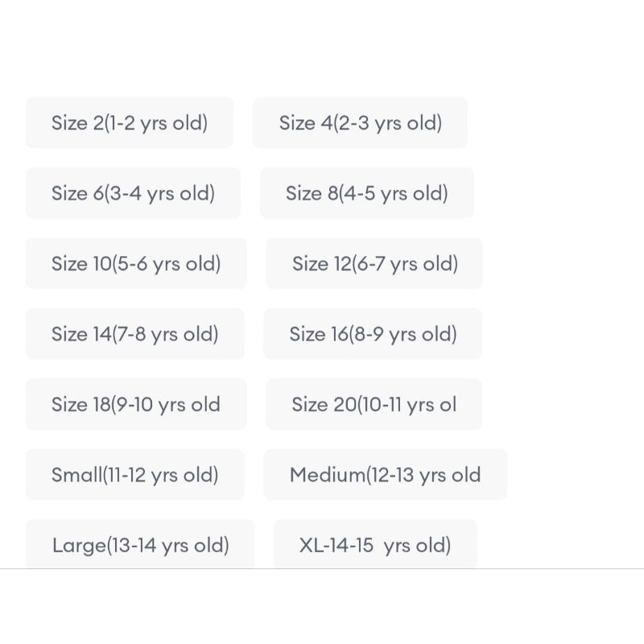
Task: Choose Size 4 (2-3 yrs old)
Action: (x=360, y=123)
